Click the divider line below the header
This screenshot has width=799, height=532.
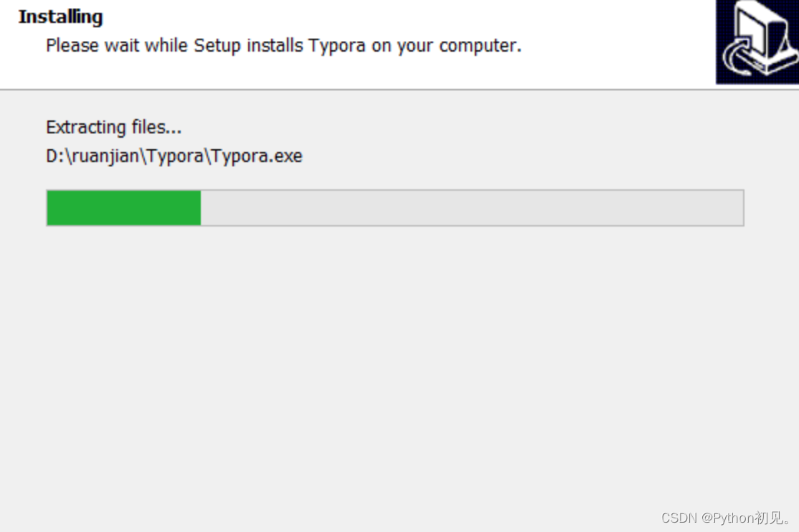click(399, 88)
